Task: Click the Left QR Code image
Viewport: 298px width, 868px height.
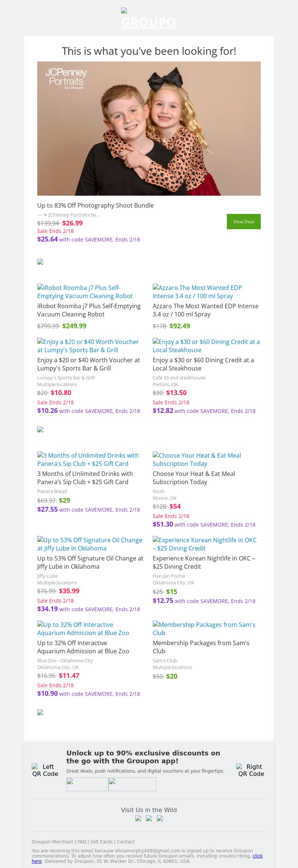Action: tap(45, 770)
